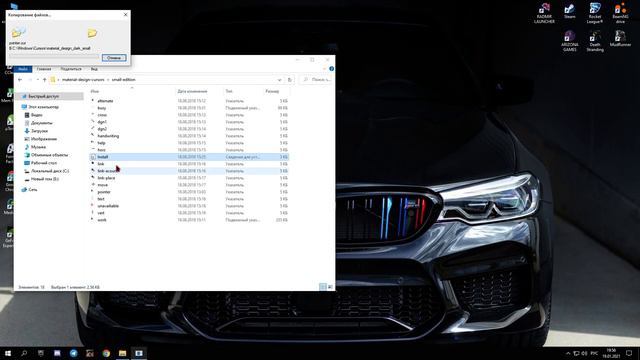Sort by Дата изменения column header
This screenshot has width=640, height=360.
pos(192,91)
